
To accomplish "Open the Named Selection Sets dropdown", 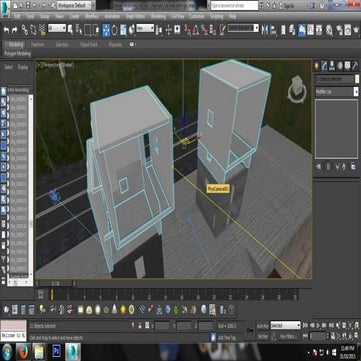I will [243, 28].
